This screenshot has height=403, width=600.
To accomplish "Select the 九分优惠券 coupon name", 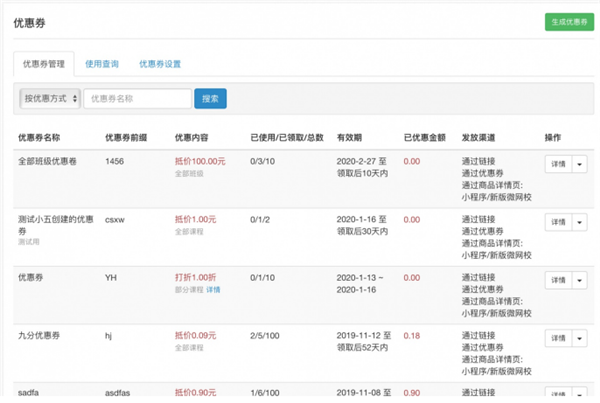I will 41,337.
